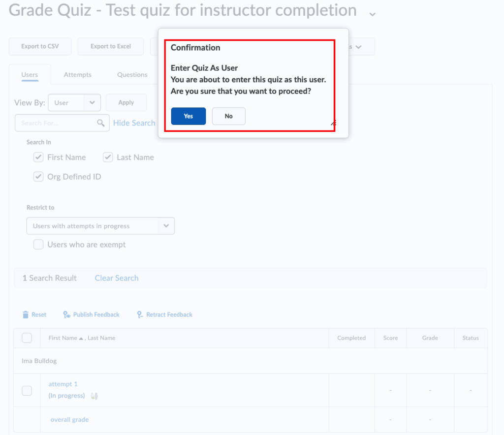Viewport: 504px width, 435px height.
Task: Click the Export to CSV button
Action: tap(40, 46)
